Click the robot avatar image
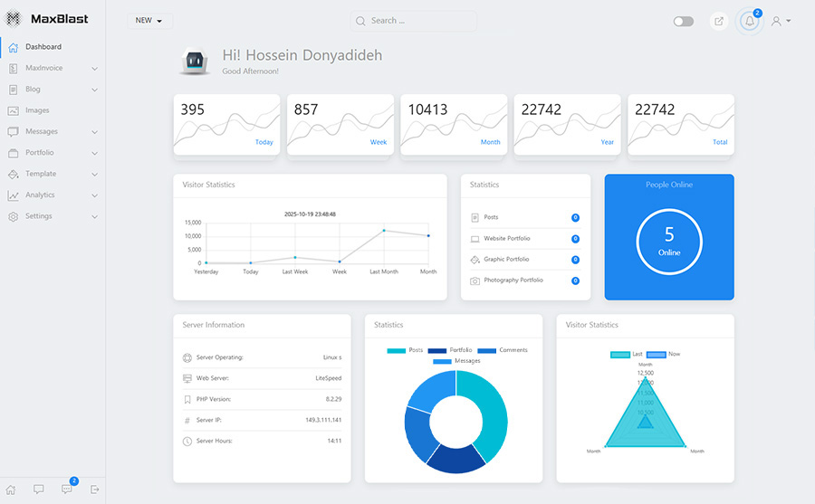 pos(193,62)
